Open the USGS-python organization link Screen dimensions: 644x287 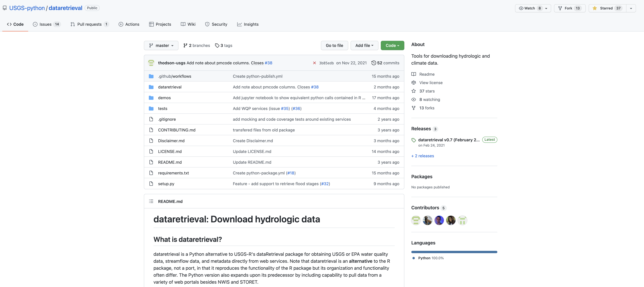tap(27, 8)
